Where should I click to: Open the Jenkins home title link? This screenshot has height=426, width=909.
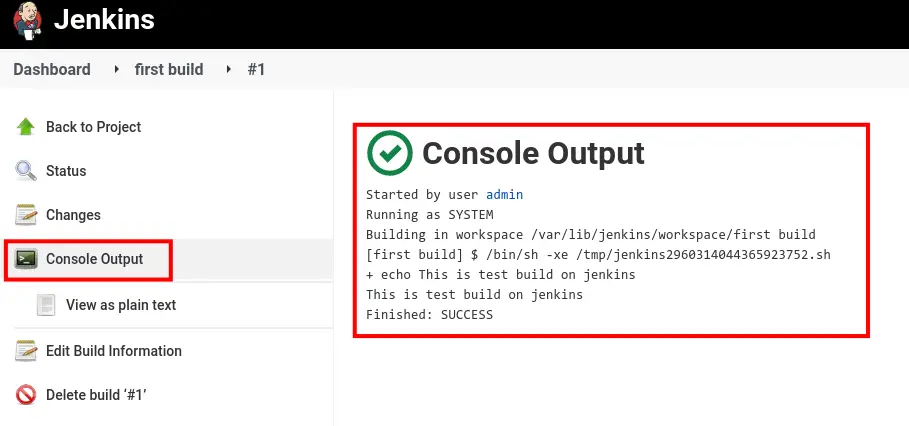104,20
